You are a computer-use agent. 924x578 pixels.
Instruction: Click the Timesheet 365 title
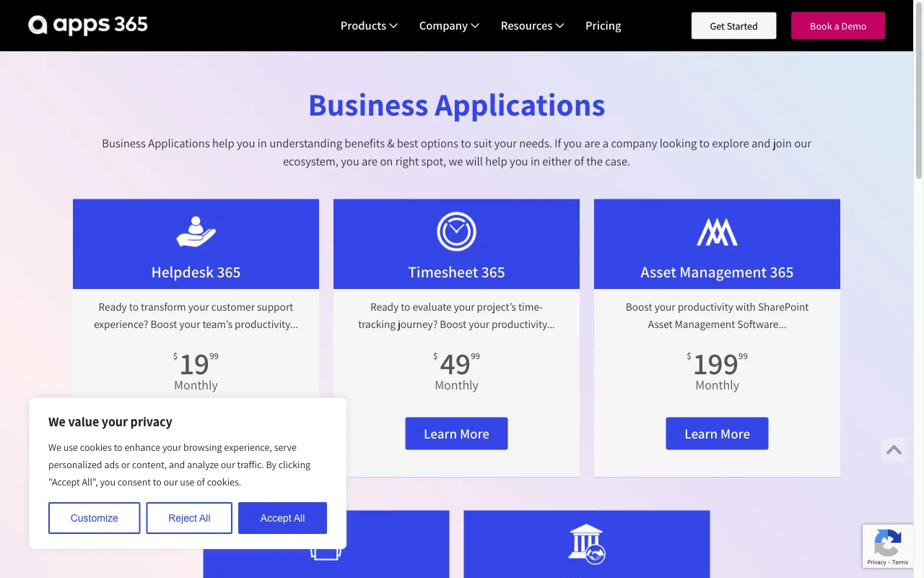pyautogui.click(x=456, y=272)
